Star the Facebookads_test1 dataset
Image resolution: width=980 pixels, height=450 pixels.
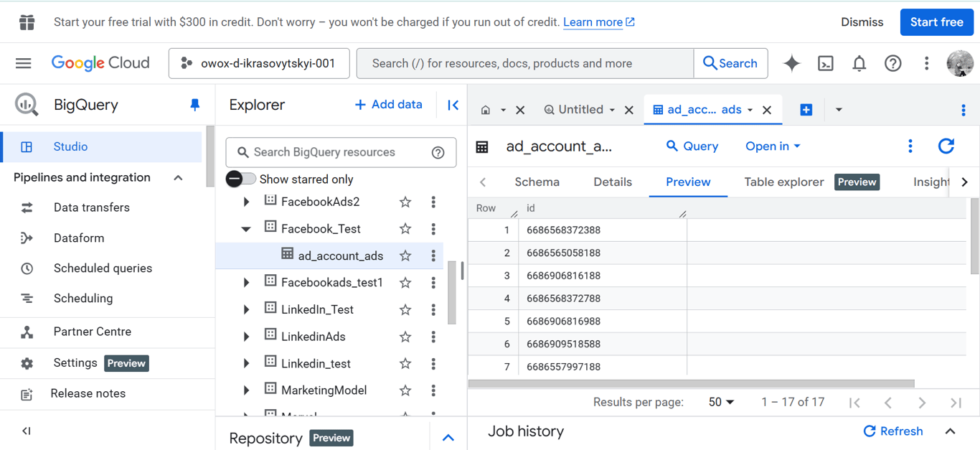[405, 283]
